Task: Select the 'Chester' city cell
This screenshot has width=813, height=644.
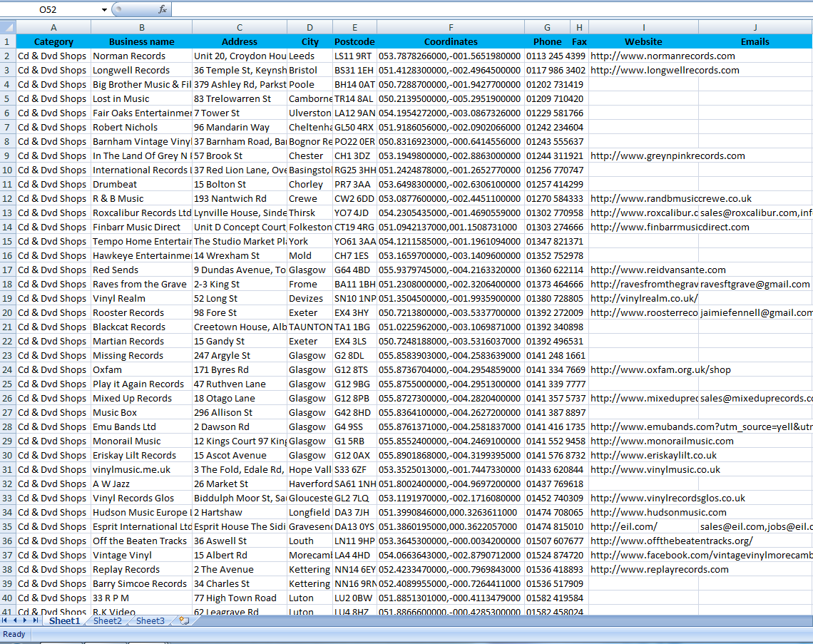Action: tap(310, 155)
